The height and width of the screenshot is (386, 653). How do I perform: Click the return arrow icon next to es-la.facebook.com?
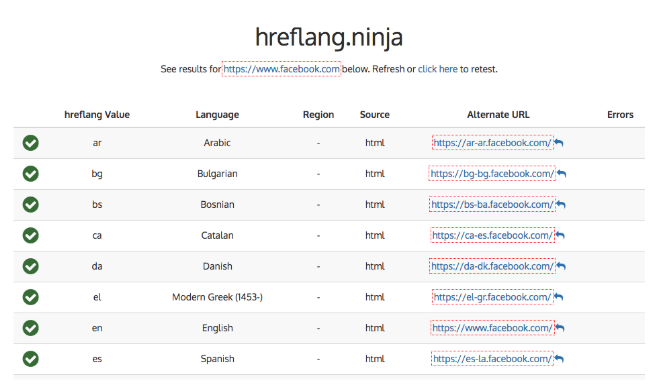coord(559,359)
